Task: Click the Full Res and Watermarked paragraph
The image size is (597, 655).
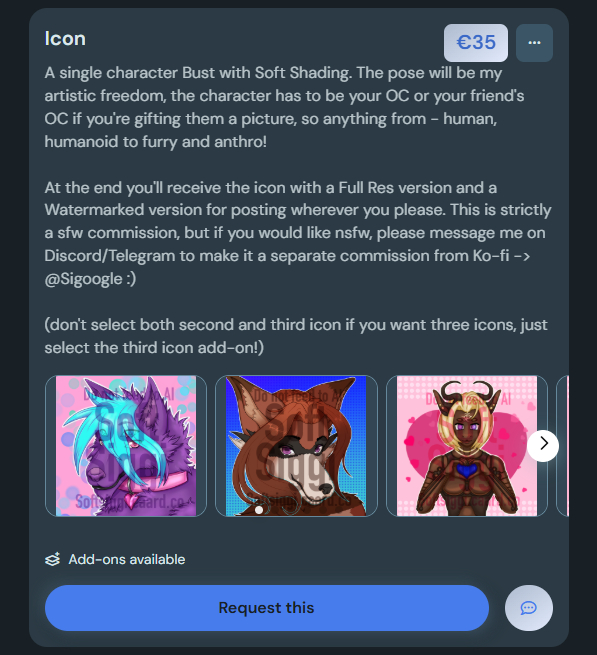Action: point(297,233)
